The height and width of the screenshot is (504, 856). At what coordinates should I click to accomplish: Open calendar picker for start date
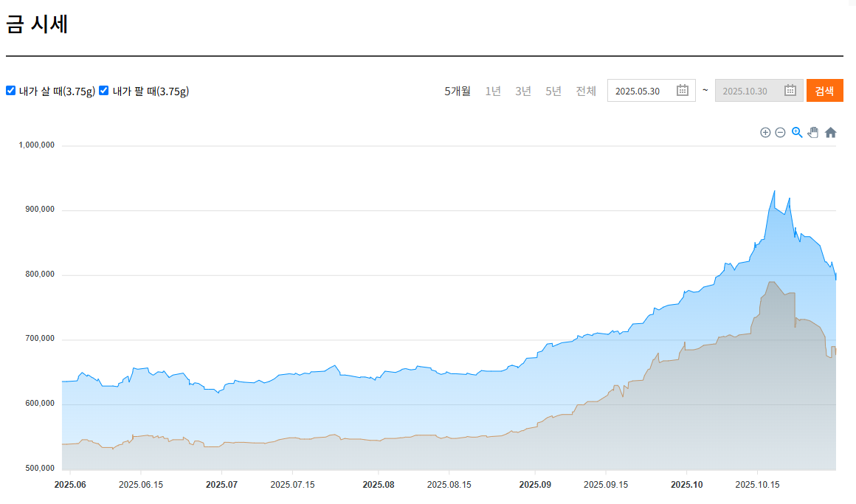(x=683, y=91)
